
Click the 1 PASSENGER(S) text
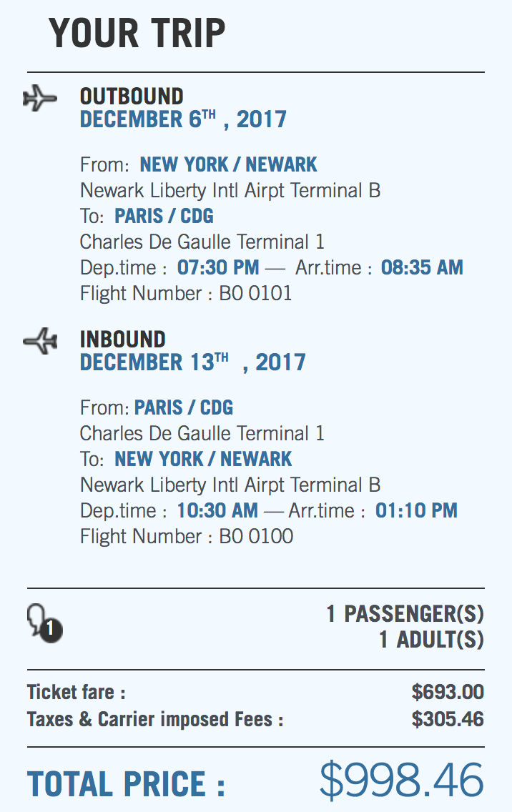[x=405, y=613]
